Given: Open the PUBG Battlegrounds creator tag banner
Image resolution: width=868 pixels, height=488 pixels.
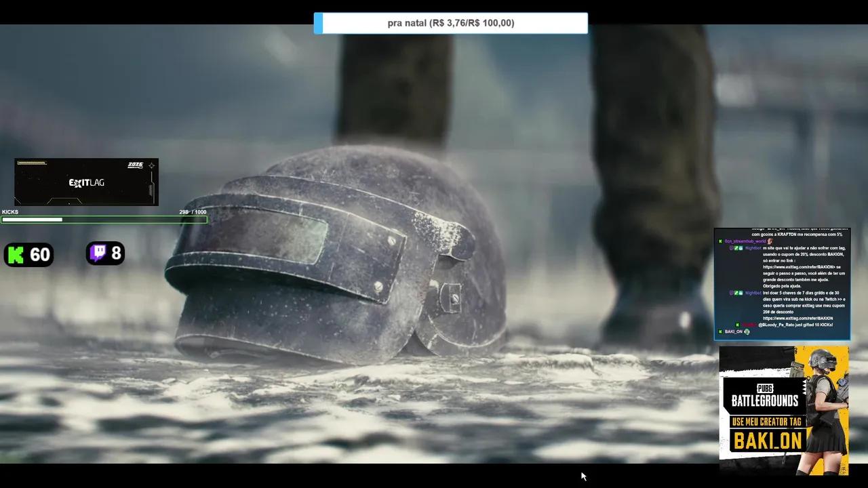Looking at the screenshot, I should pos(784,410).
